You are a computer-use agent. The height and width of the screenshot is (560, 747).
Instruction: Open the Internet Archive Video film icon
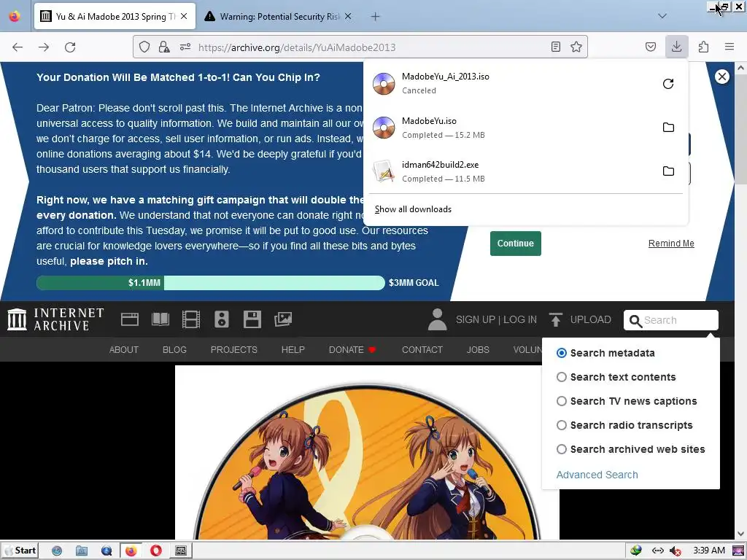(x=190, y=319)
